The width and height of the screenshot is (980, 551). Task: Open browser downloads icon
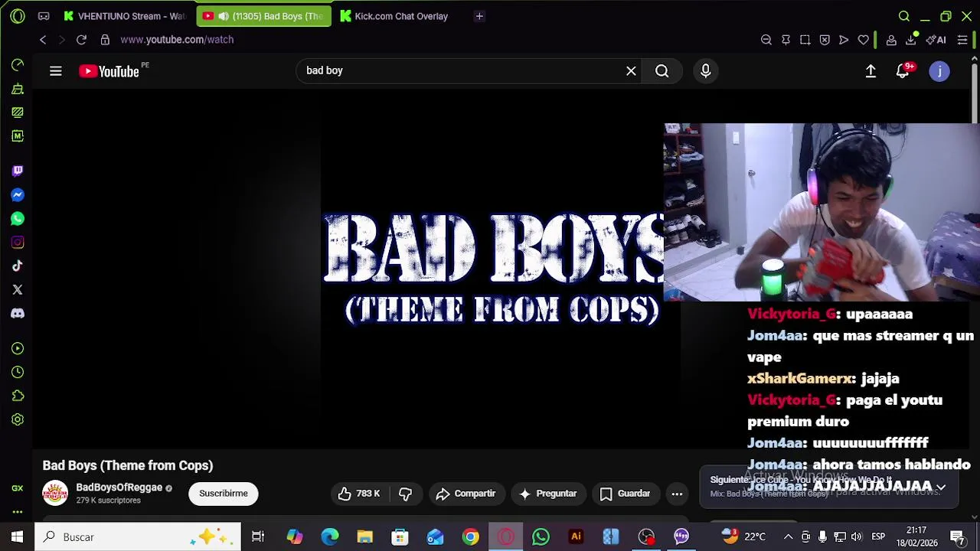911,40
